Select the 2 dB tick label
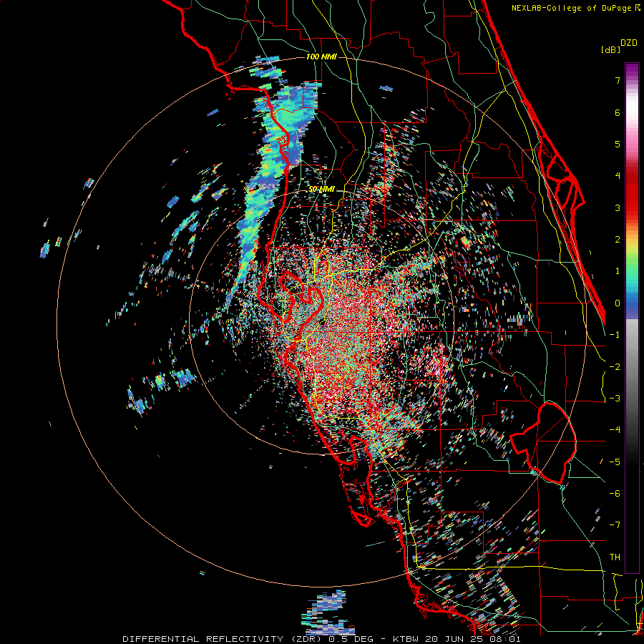The width and height of the screenshot is (644, 644). coord(618,240)
